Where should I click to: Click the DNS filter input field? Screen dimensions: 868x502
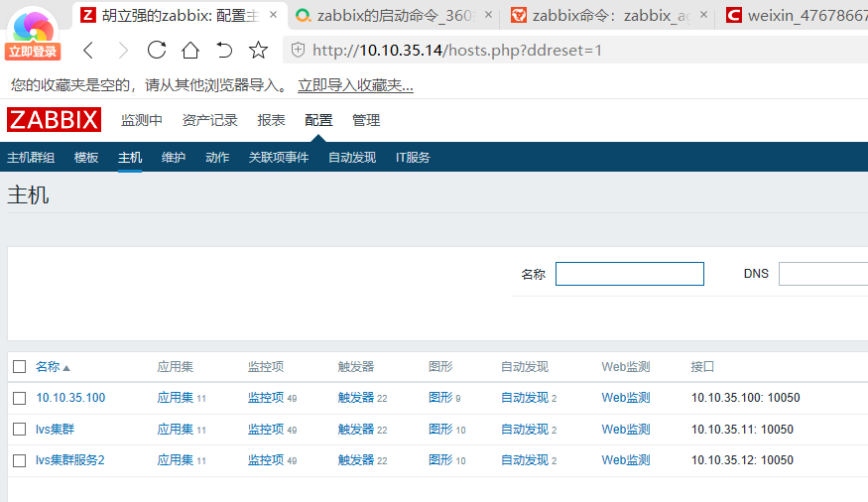point(823,274)
